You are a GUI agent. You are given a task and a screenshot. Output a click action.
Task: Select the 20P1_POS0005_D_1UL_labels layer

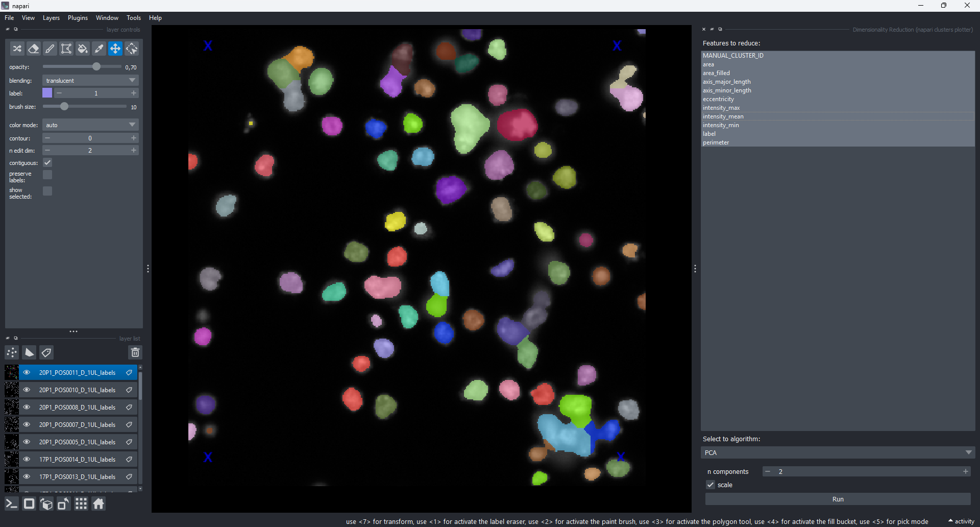click(x=77, y=442)
